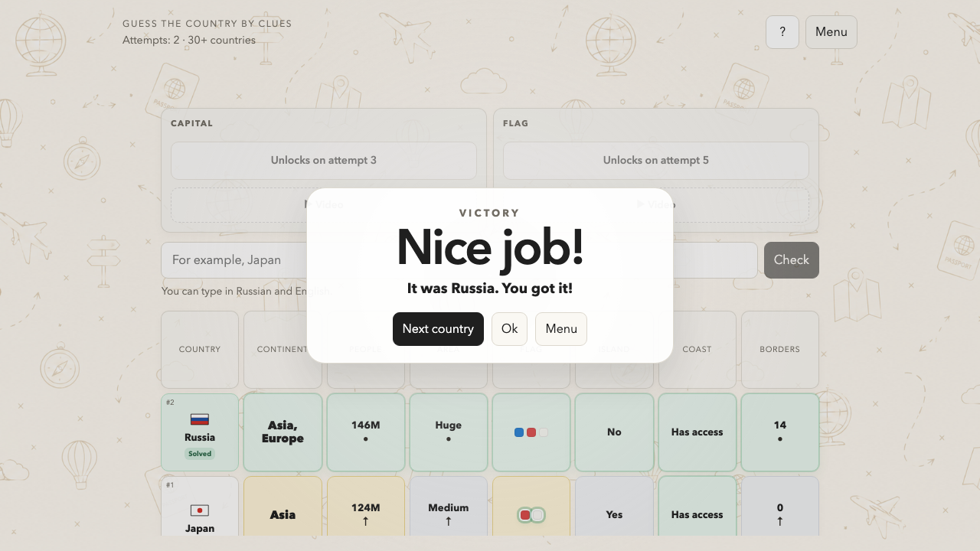Click the 'It was Russia. You got it!' text
The image size is (980, 551).
click(490, 289)
